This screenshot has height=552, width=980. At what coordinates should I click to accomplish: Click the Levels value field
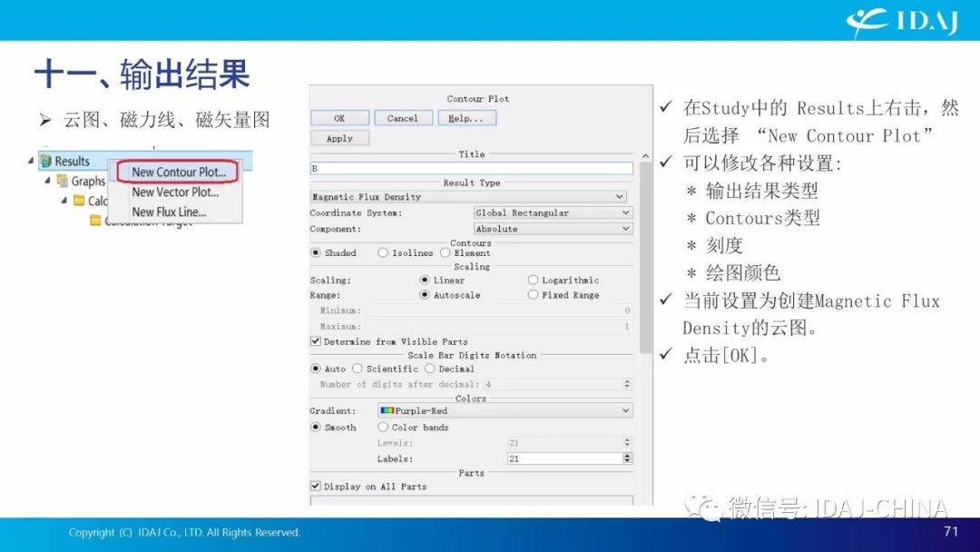click(x=564, y=442)
